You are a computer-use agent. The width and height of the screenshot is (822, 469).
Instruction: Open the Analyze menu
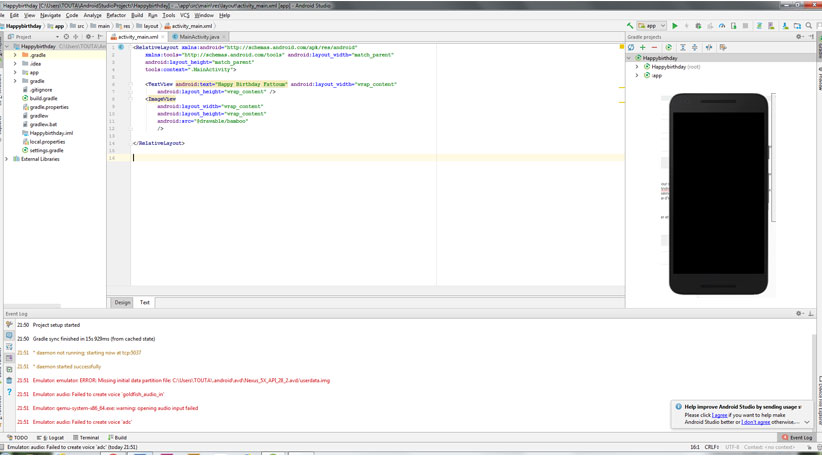pyautogui.click(x=92, y=15)
